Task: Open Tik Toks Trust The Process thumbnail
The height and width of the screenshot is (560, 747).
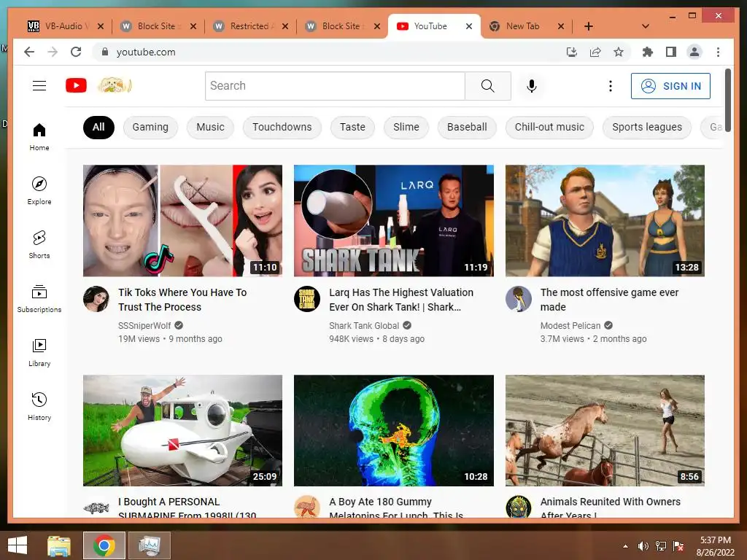Action: point(182,220)
